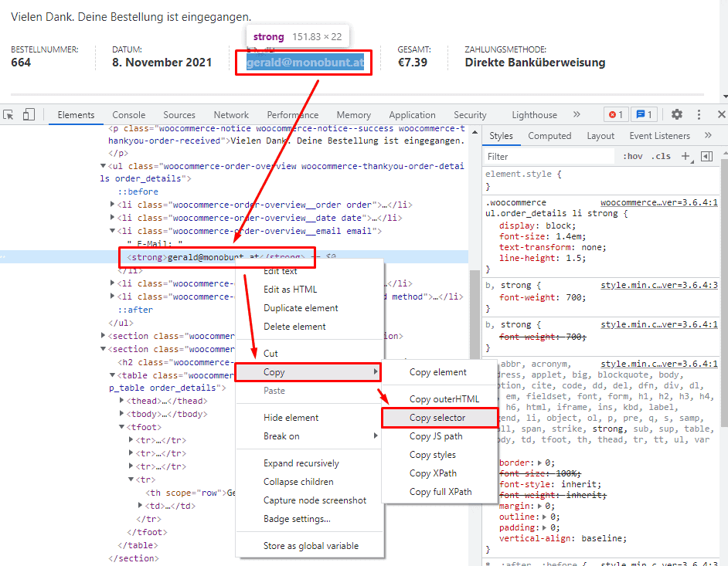The image size is (728, 566).
Task: Open woocommerce stylesheet link for ul.order_details rule
Action: pos(659,202)
